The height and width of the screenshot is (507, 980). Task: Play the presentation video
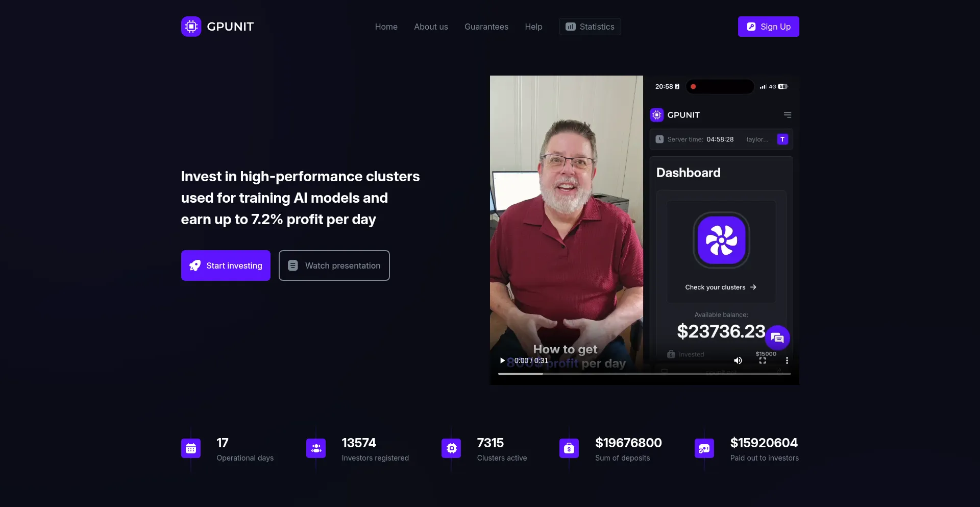(x=502, y=360)
